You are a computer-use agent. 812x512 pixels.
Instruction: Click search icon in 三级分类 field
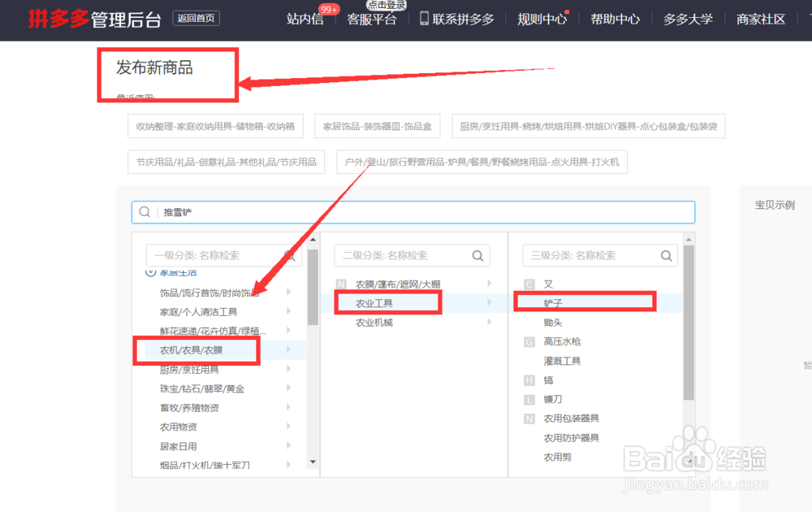[x=667, y=255]
